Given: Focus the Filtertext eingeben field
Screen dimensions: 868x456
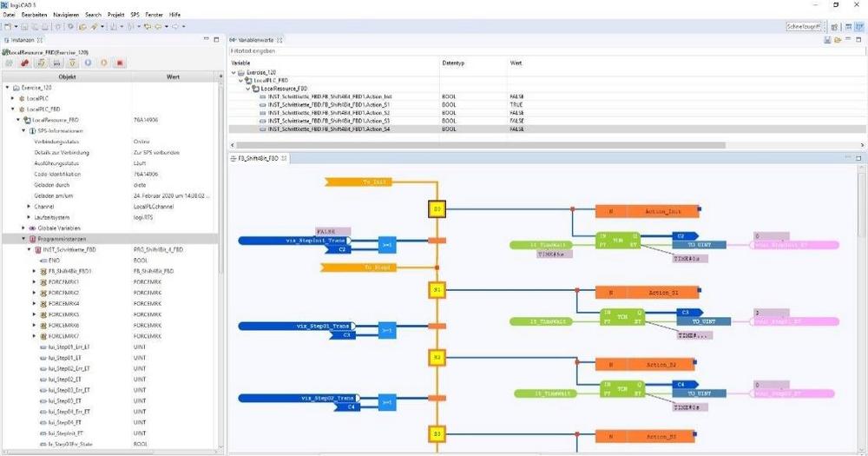Looking at the screenshot, I should click(545, 51).
